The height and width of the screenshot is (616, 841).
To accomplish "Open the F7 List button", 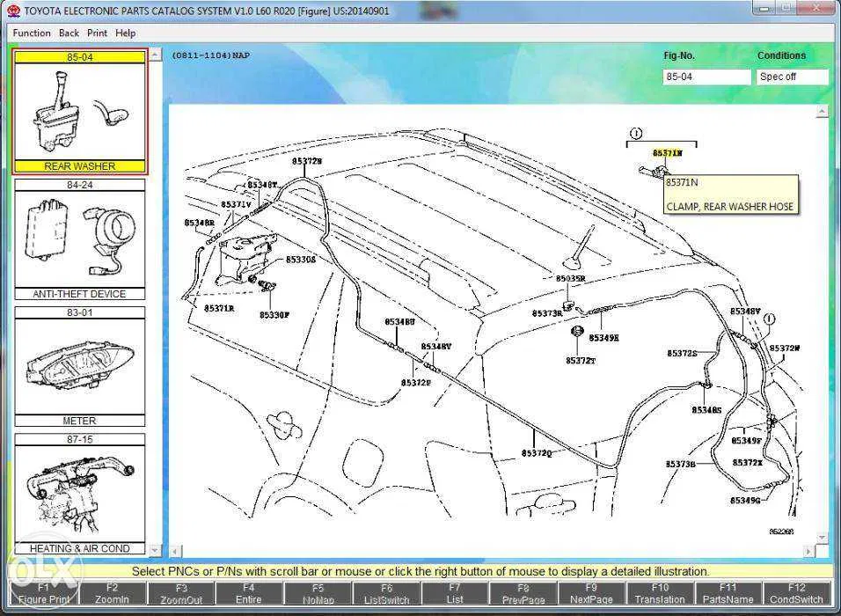I will [x=455, y=593].
